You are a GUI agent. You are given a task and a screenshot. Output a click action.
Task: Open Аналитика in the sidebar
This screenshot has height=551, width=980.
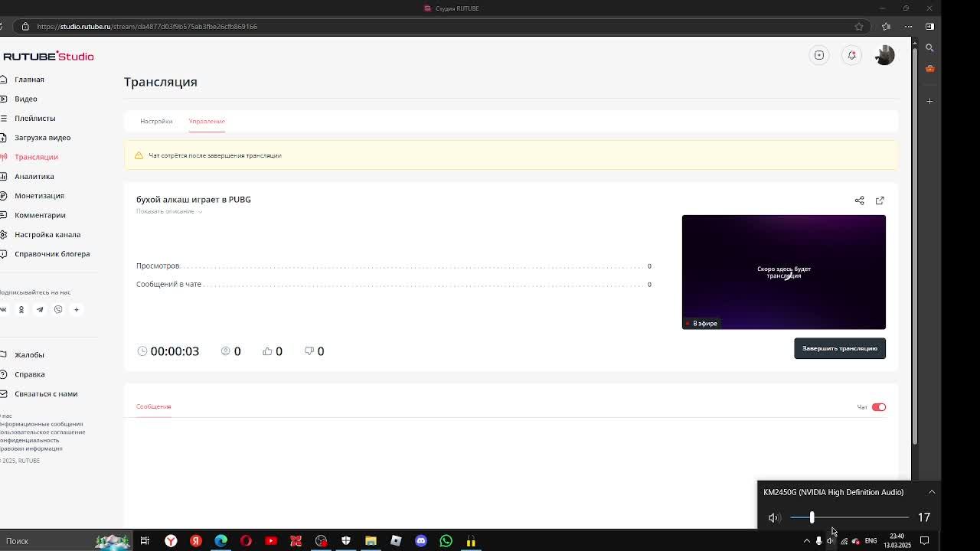click(x=34, y=176)
